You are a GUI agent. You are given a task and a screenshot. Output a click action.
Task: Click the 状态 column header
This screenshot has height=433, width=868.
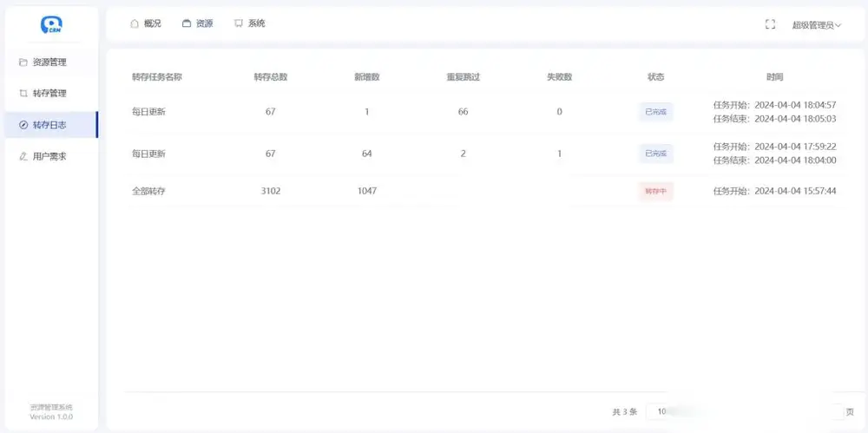coord(656,77)
